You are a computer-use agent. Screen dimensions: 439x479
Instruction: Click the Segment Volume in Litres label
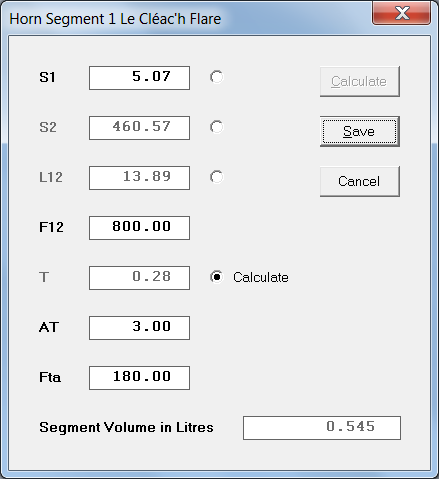point(126,427)
